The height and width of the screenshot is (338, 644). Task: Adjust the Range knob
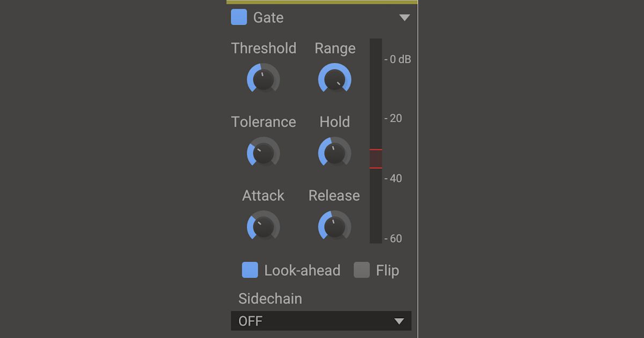pyautogui.click(x=335, y=79)
